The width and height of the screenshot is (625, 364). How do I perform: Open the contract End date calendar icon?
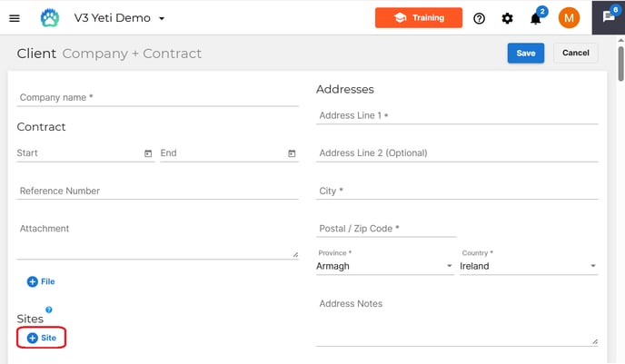coord(292,153)
